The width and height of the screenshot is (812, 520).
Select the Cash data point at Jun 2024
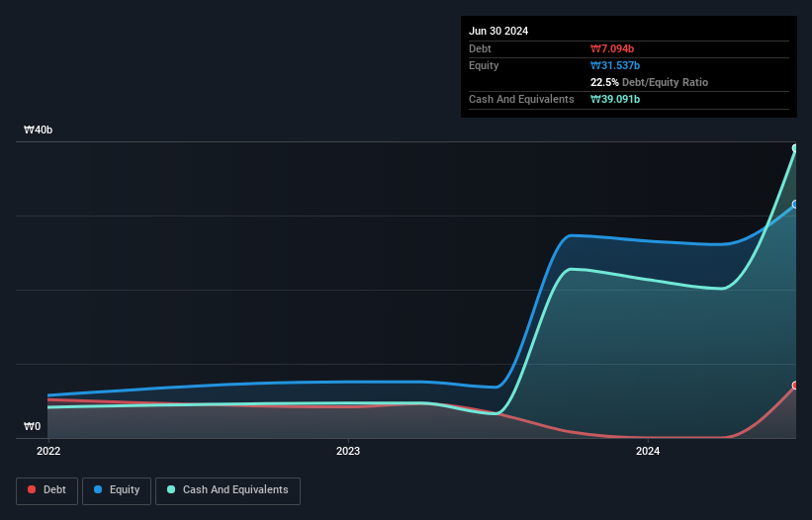click(795, 148)
